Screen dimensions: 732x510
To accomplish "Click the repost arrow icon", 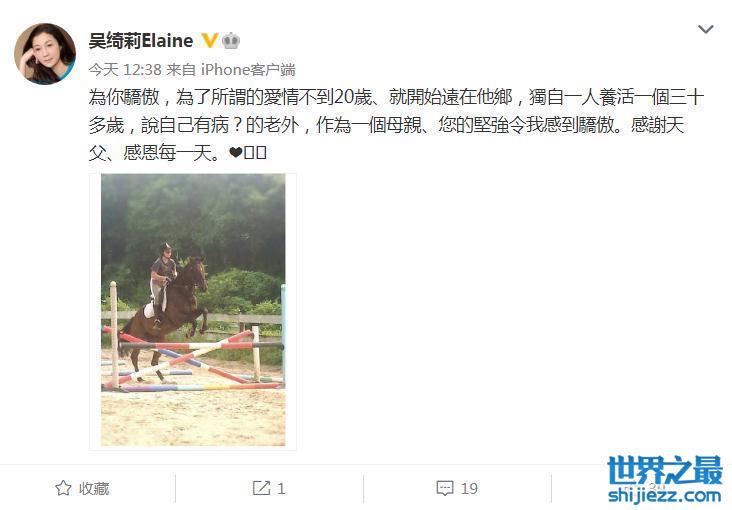I will (x=261, y=488).
